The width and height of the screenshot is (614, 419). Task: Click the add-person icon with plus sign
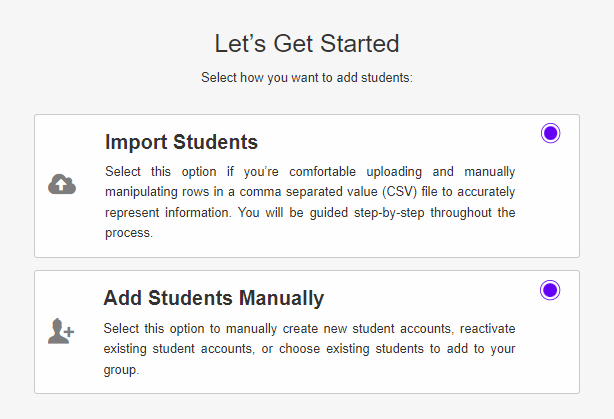point(62,330)
